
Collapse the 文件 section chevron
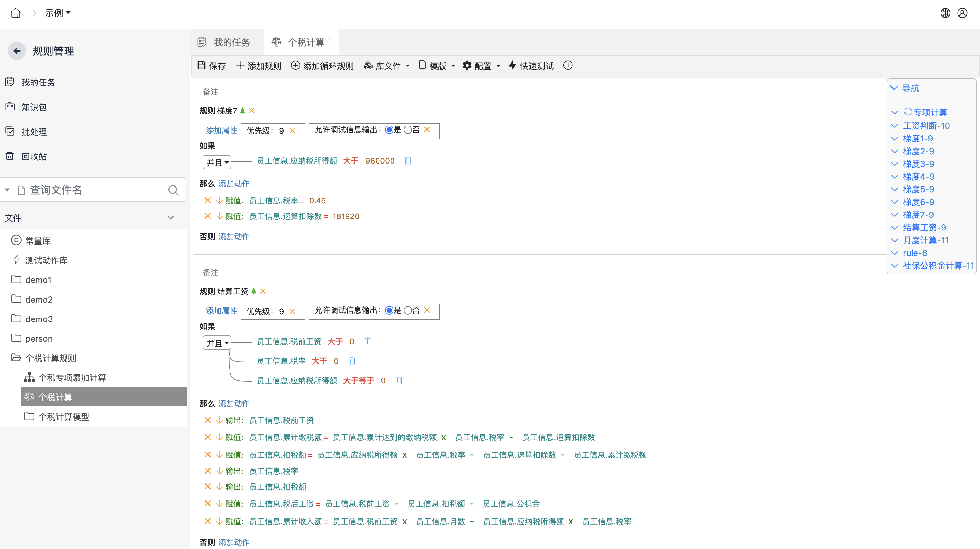tap(171, 218)
